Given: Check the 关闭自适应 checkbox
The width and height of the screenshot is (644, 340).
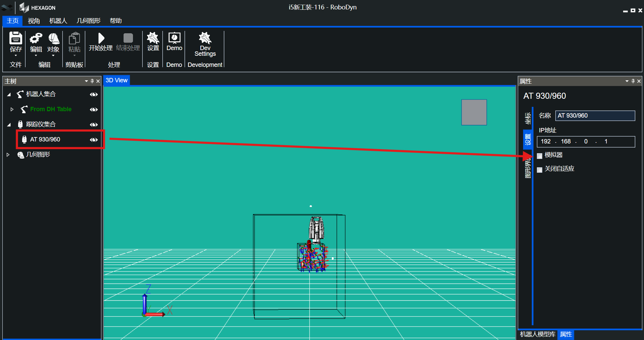Looking at the screenshot, I should pyautogui.click(x=540, y=170).
